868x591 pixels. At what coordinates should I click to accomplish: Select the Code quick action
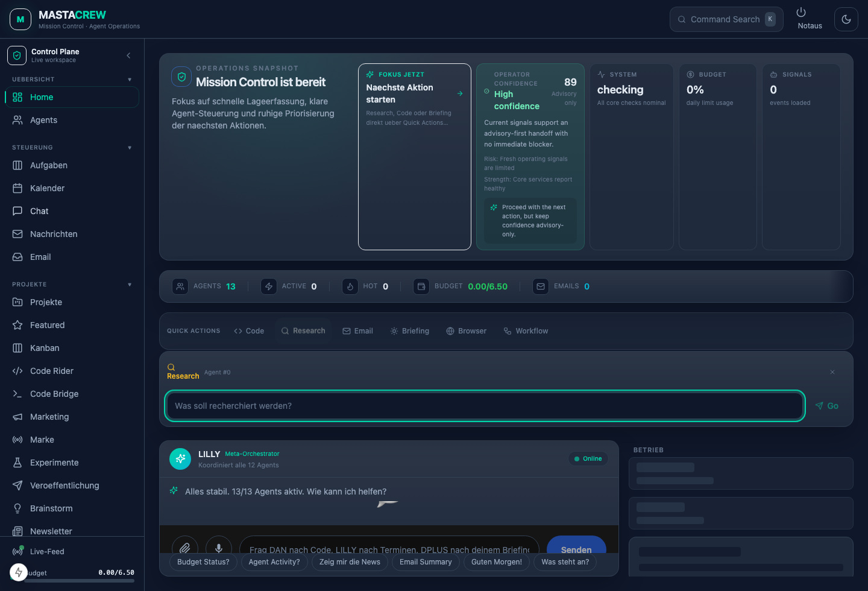pyautogui.click(x=249, y=331)
